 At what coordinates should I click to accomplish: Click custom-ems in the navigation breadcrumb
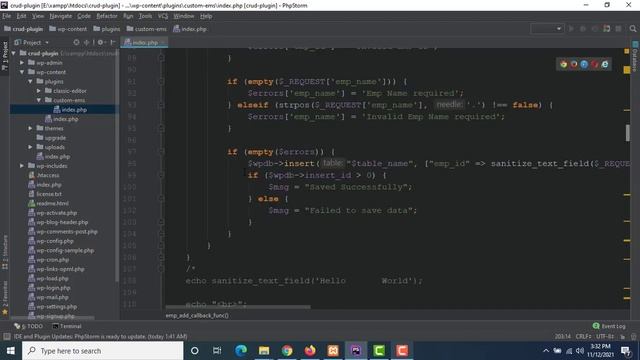tap(147, 29)
